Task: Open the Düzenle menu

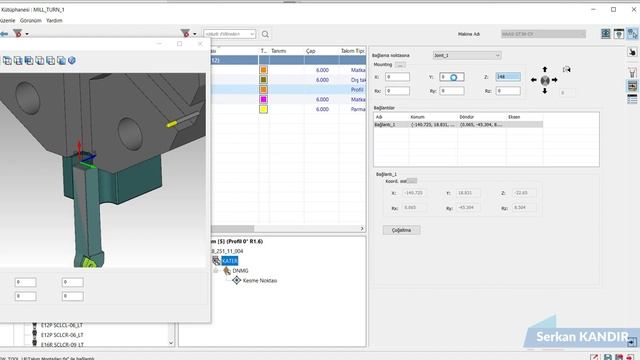Action: click(7, 20)
